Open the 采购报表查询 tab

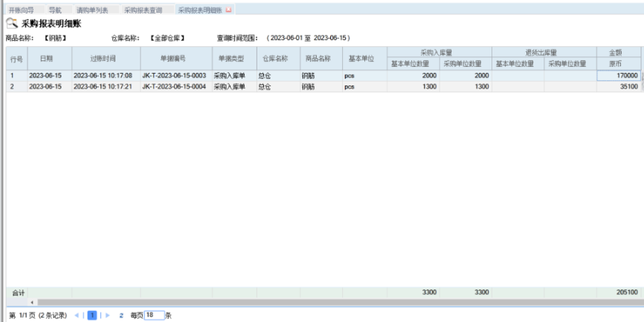coord(143,10)
